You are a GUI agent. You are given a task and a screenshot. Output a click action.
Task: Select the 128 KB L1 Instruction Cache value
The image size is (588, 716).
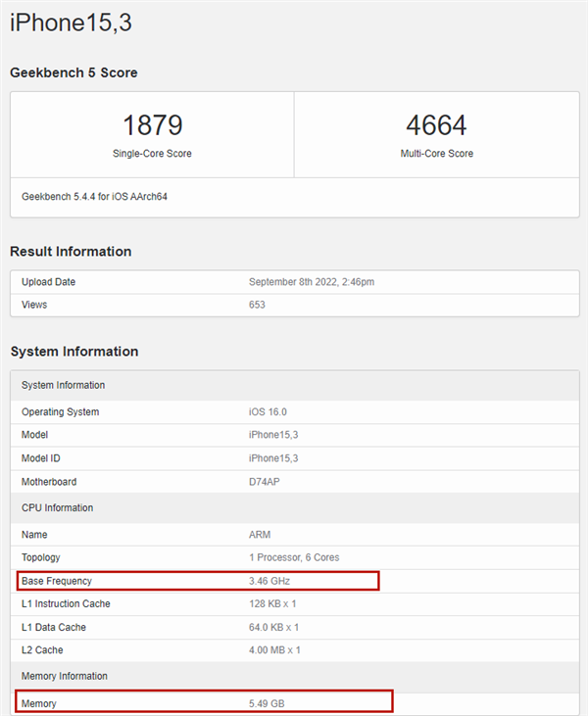point(273,604)
